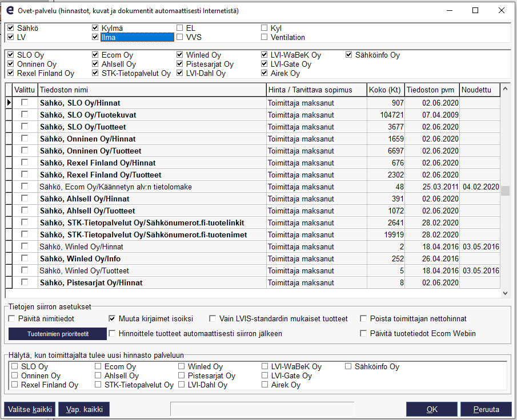This screenshot has height=420, width=517.
Task: Enable alert for Sähköinfo Oy price lists
Action: coord(348,366)
